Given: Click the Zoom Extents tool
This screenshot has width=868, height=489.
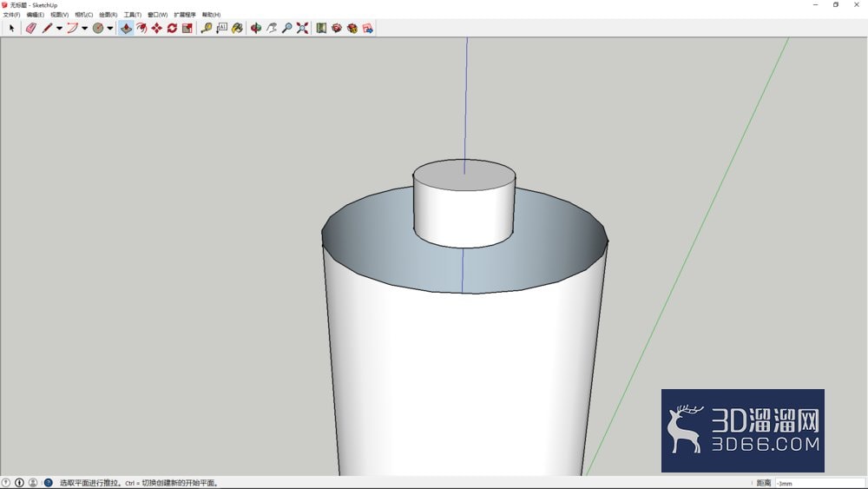Looking at the screenshot, I should [x=302, y=29].
